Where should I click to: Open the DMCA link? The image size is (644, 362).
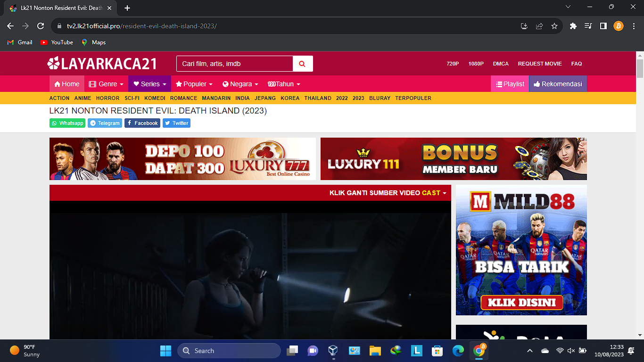coord(501,64)
